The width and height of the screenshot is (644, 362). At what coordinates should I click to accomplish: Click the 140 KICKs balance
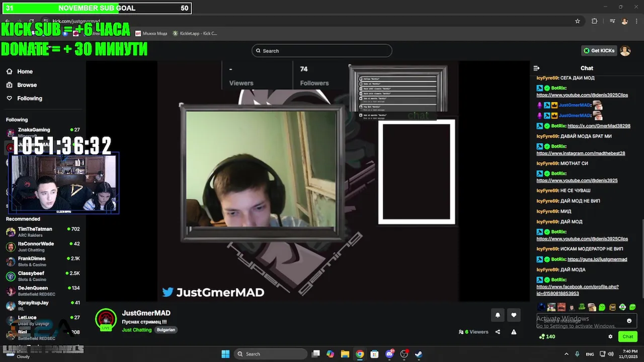(x=547, y=337)
